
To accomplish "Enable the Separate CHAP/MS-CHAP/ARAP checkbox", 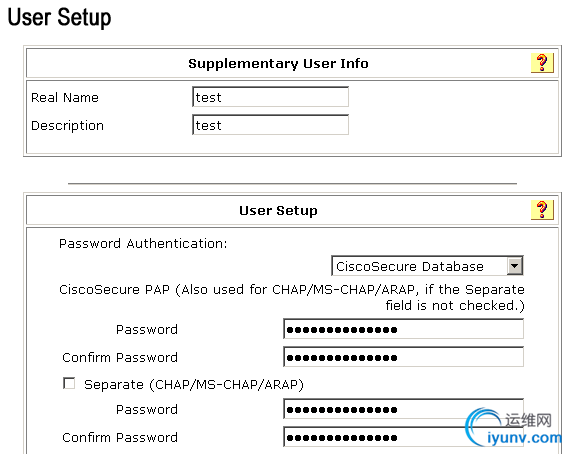I will point(69,383).
